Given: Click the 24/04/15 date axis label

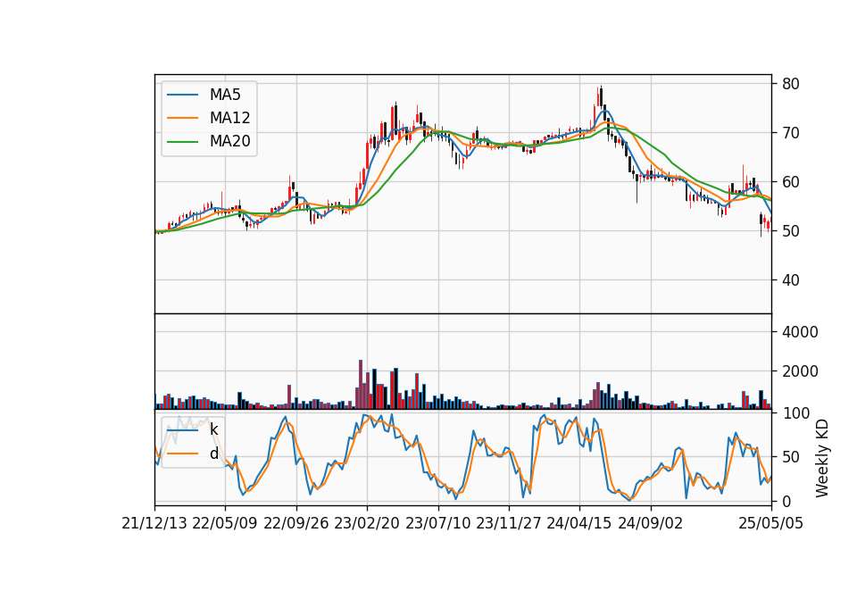Looking at the screenshot, I should [x=579, y=523].
